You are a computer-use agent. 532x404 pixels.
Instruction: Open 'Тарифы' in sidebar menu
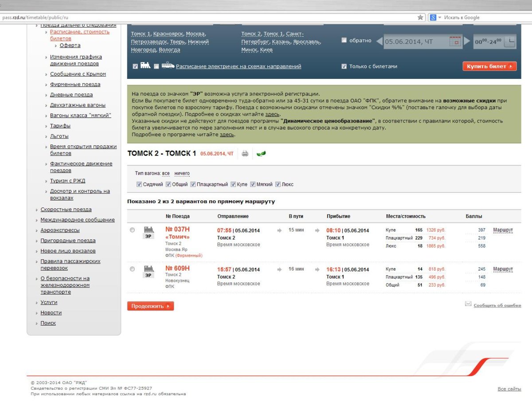(x=60, y=126)
